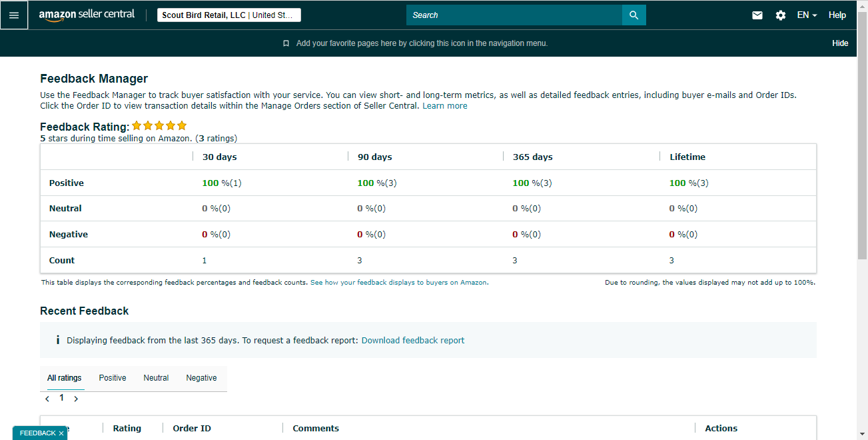
Task: Go to next feedback page arrow
Action: click(x=76, y=399)
